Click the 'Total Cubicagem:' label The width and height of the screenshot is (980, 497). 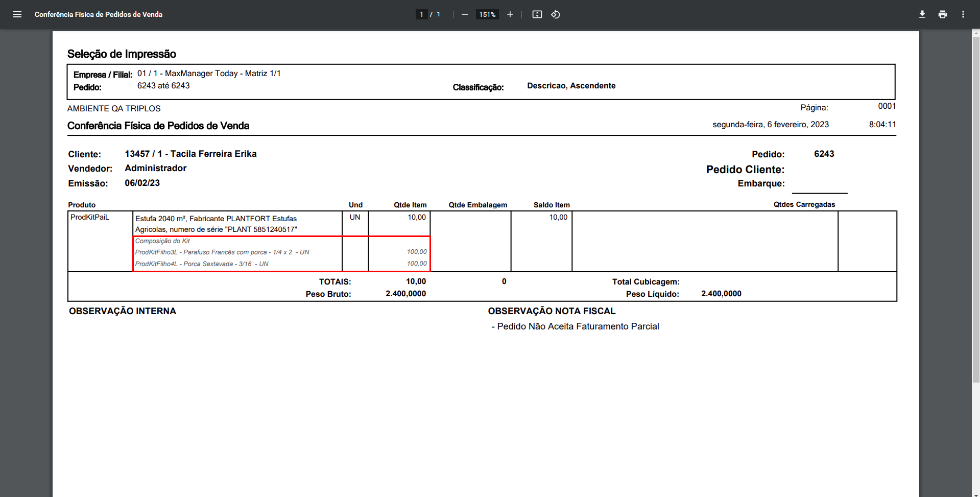click(x=646, y=282)
